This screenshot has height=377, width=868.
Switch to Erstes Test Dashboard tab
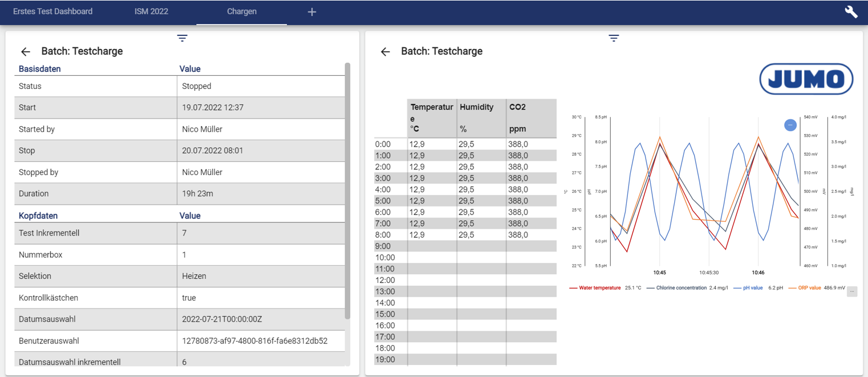pyautogui.click(x=52, y=11)
